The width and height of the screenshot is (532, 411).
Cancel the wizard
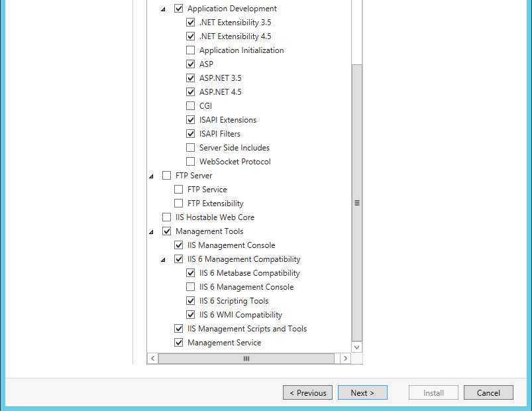click(488, 392)
